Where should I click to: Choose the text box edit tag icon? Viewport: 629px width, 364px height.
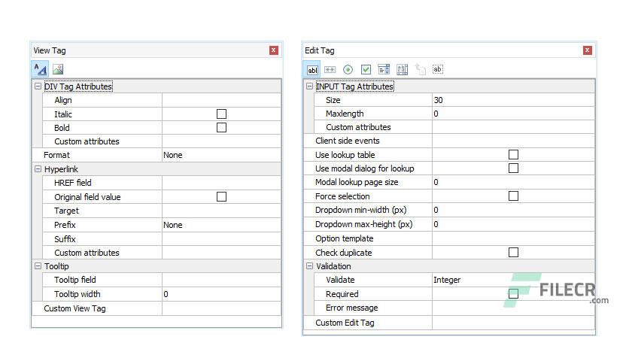click(x=312, y=70)
